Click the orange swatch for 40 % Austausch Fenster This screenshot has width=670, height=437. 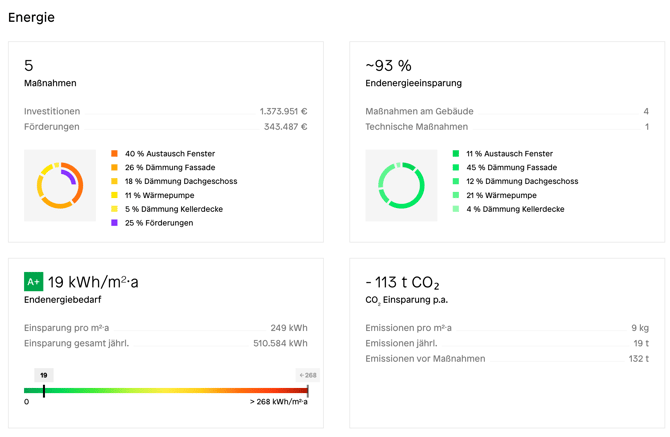[115, 154]
